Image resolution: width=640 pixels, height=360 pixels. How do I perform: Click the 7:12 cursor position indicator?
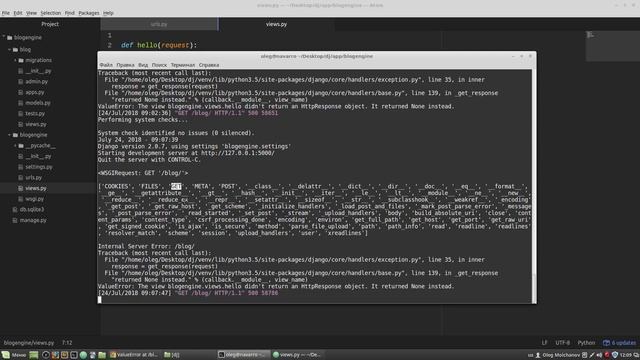pos(67,343)
